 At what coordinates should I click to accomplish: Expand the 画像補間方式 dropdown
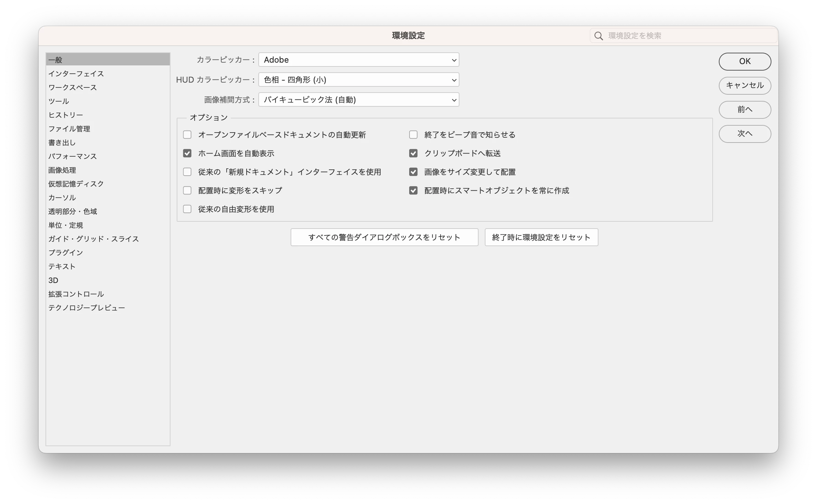click(359, 100)
